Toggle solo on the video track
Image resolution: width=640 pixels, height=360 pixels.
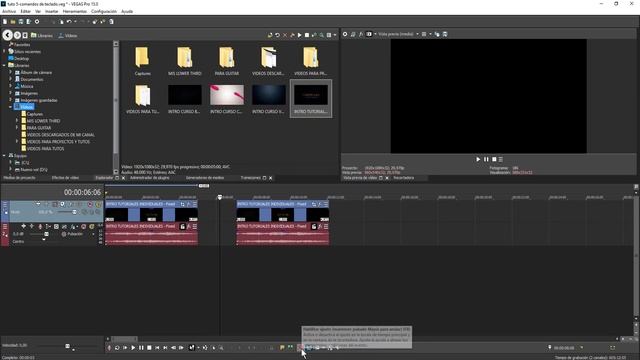pyautogui.click(x=98, y=204)
